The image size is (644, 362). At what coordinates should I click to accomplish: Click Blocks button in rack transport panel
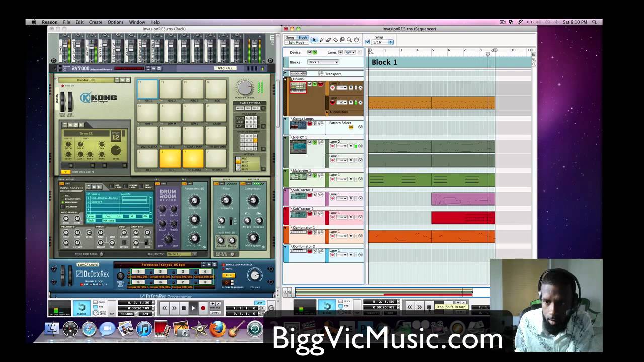click(82, 308)
